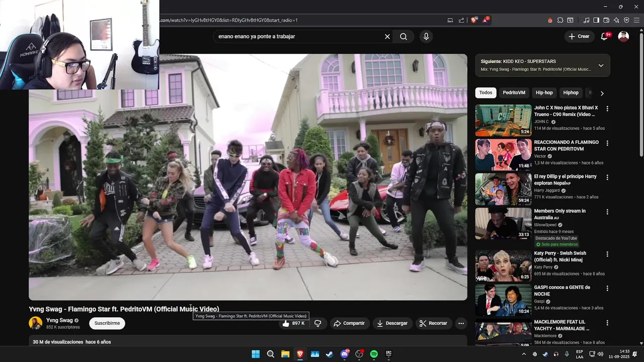This screenshot has height=362, width=644.
Task: Expand the Siguiente mix playlist panel
Action: point(601,65)
